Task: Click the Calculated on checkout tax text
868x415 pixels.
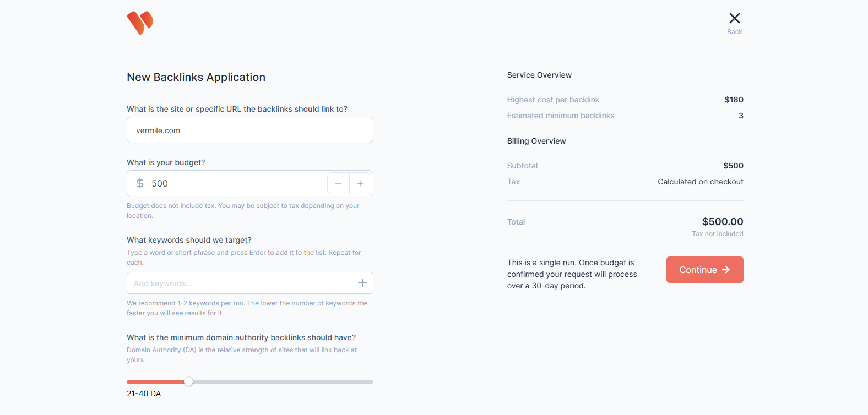Action: [700, 182]
